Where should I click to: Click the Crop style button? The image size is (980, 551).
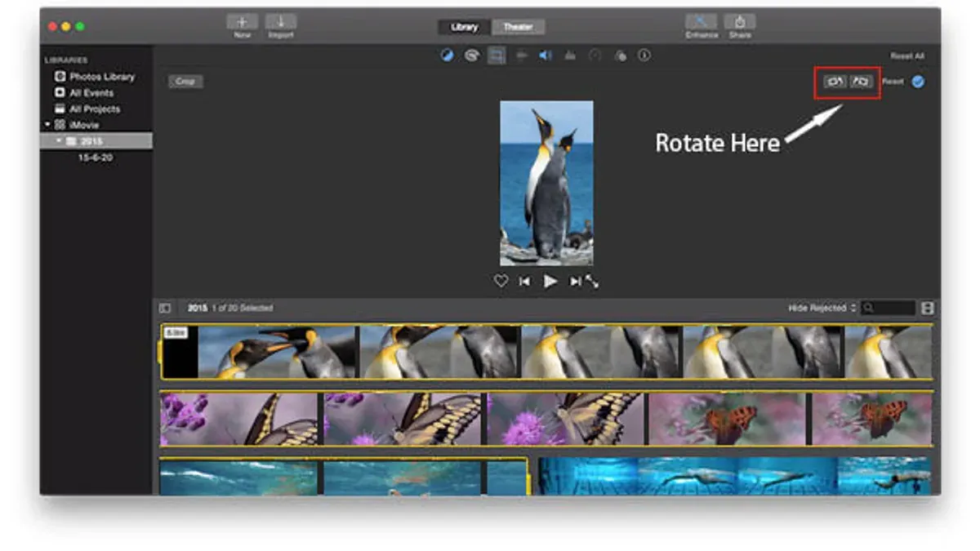[x=185, y=82]
